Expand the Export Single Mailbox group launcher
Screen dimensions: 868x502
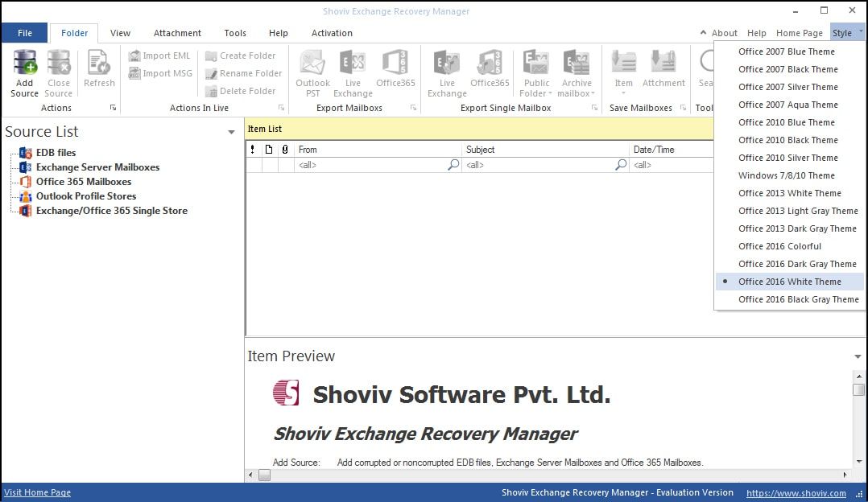tap(594, 108)
